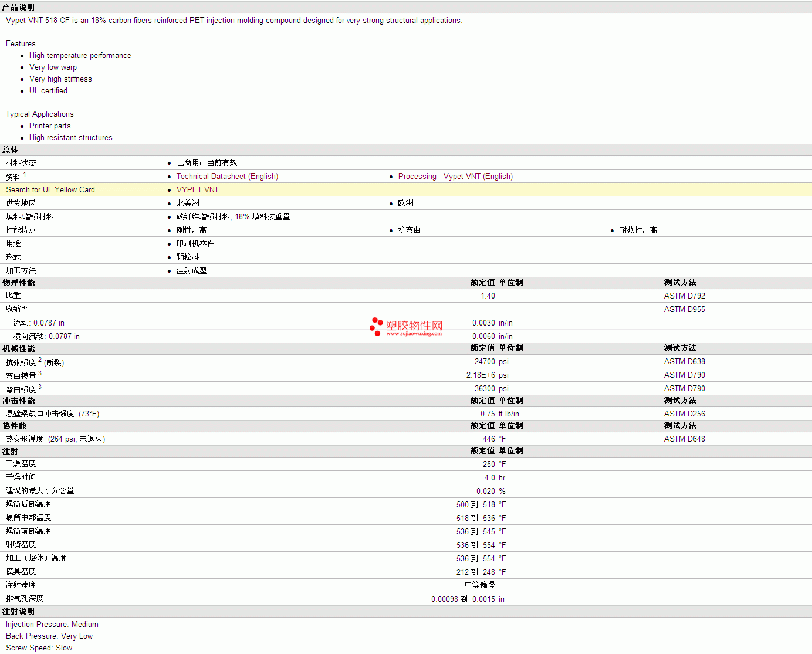Click the 注射说明 section header
Image resolution: width=812 pixels, height=654 pixels.
(x=18, y=612)
